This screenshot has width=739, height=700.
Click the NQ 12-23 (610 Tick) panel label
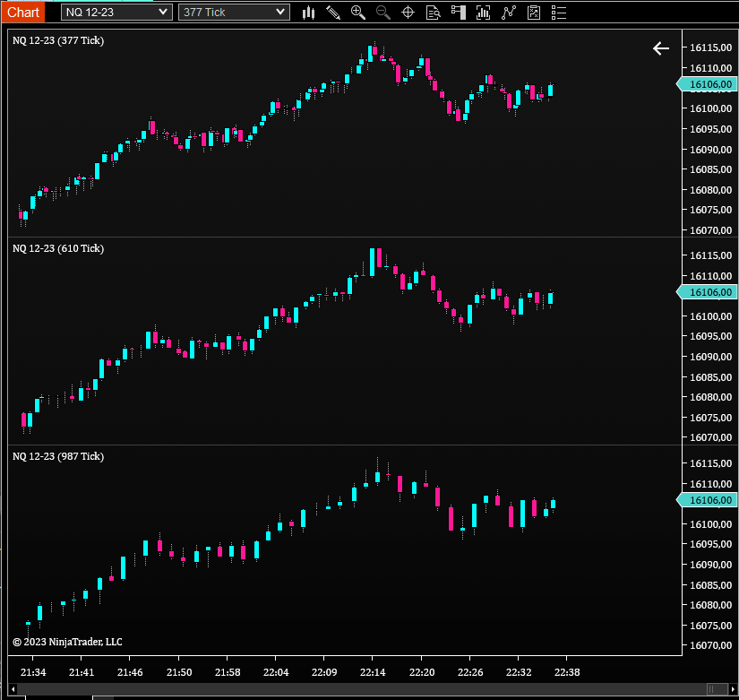[58, 248]
